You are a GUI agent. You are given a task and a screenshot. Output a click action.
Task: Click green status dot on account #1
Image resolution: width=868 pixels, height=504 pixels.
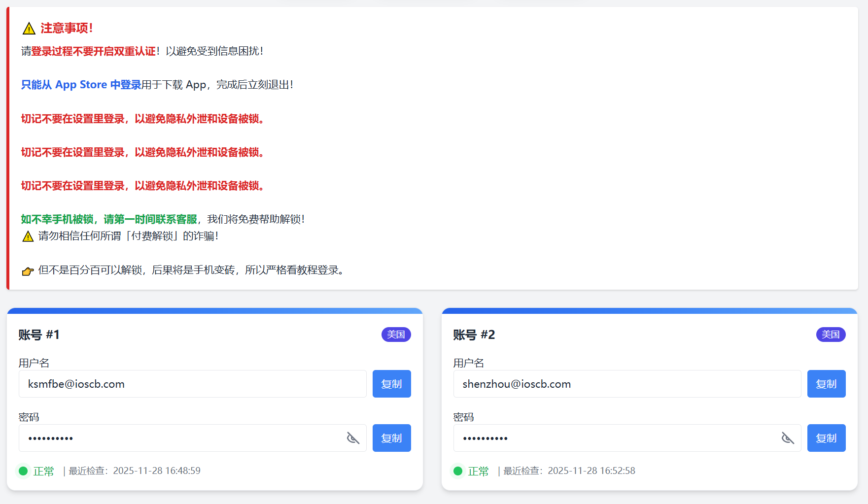click(23, 471)
